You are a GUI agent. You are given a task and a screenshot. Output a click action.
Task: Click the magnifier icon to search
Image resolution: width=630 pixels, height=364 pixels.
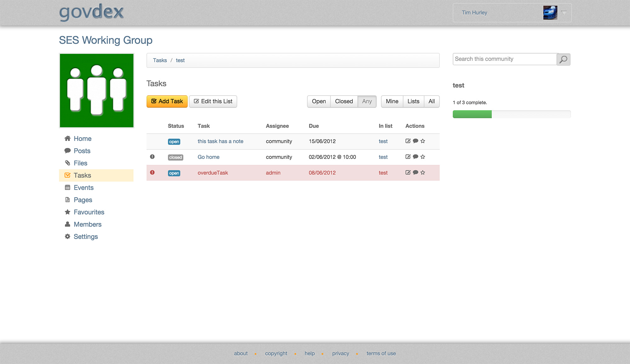563,59
